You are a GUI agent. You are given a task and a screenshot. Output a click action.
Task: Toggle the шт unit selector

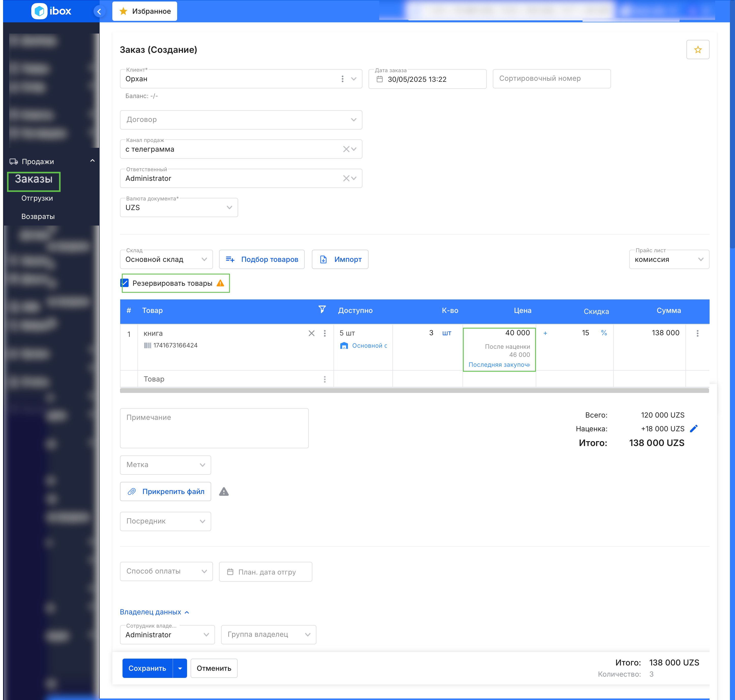[447, 333]
